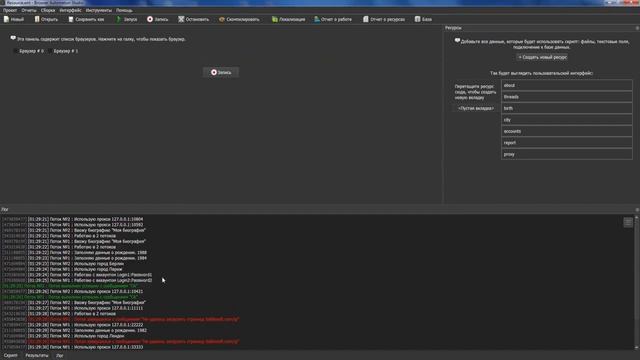Start the script with Запуск

127,19
